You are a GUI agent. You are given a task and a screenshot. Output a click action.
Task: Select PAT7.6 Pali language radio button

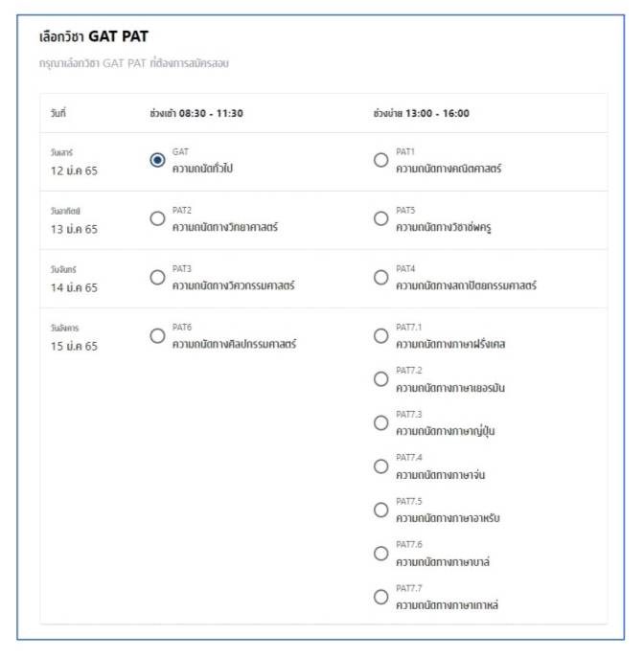tap(381, 553)
